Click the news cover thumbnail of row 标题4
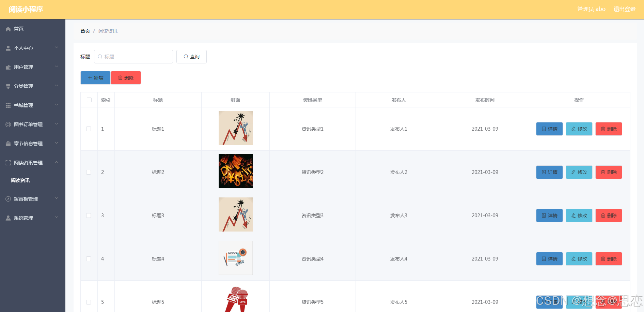Viewport: 644px width, 312px height. (236, 258)
